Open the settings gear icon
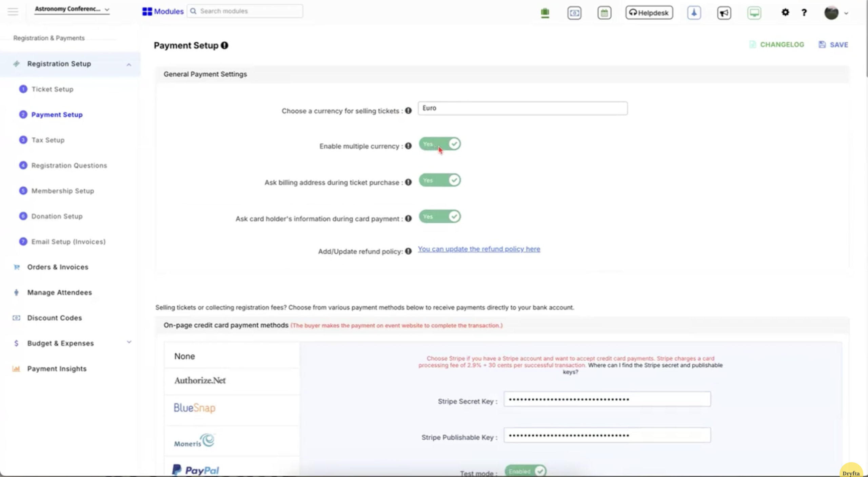 click(785, 13)
